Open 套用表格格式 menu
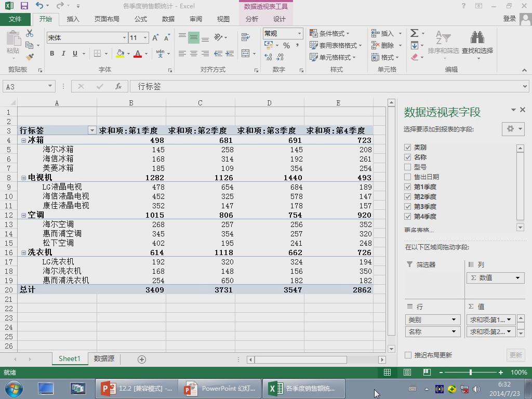This screenshot has width=532, height=399. (336, 45)
